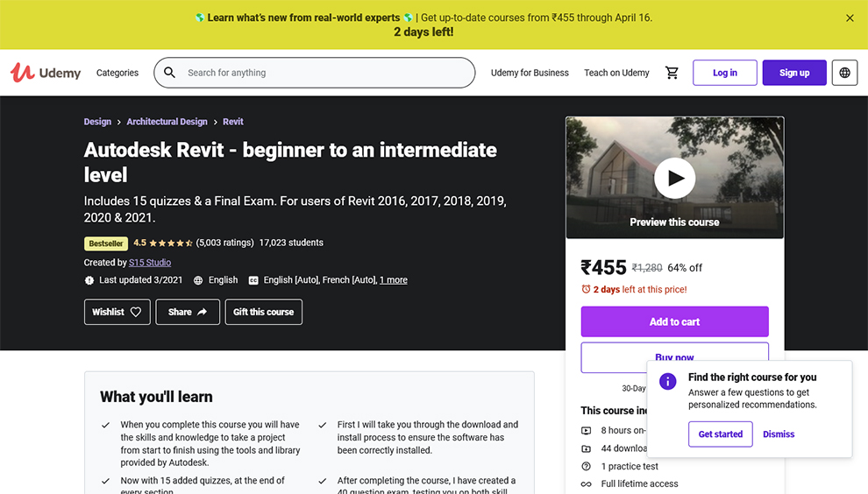The height and width of the screenshot is (494, 868).
Task: Click the English language globe icon
Action: click(198, 280)
